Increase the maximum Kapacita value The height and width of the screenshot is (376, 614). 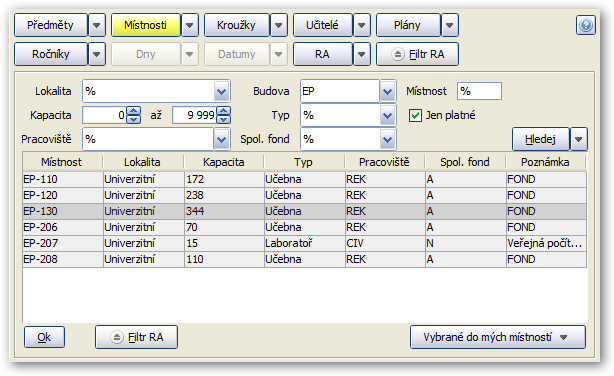tap(224, 111)
